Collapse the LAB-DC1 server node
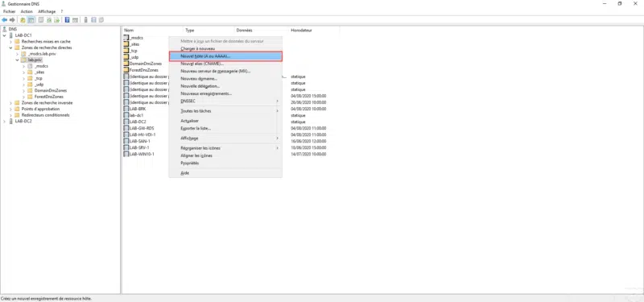644x302 pixels. 4,35
